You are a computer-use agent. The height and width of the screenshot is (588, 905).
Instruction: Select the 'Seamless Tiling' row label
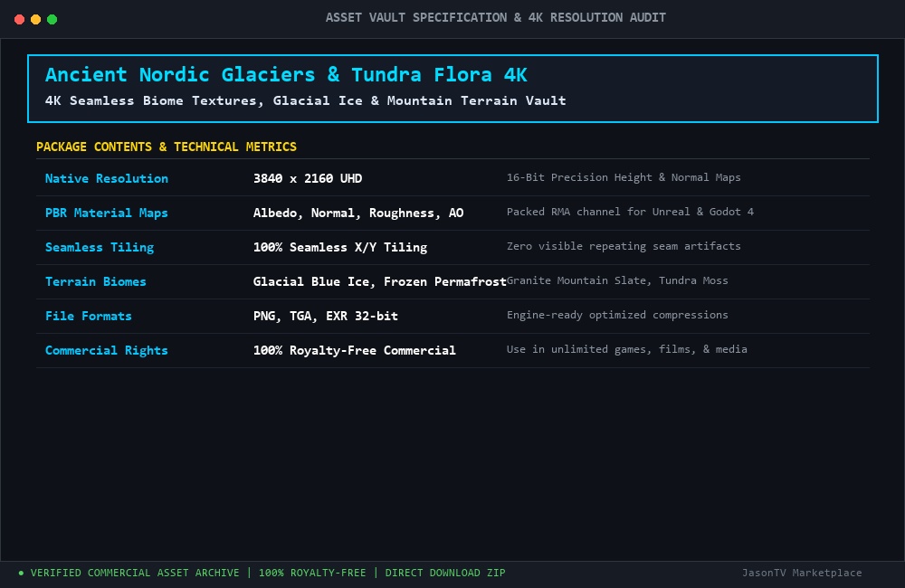100,247
